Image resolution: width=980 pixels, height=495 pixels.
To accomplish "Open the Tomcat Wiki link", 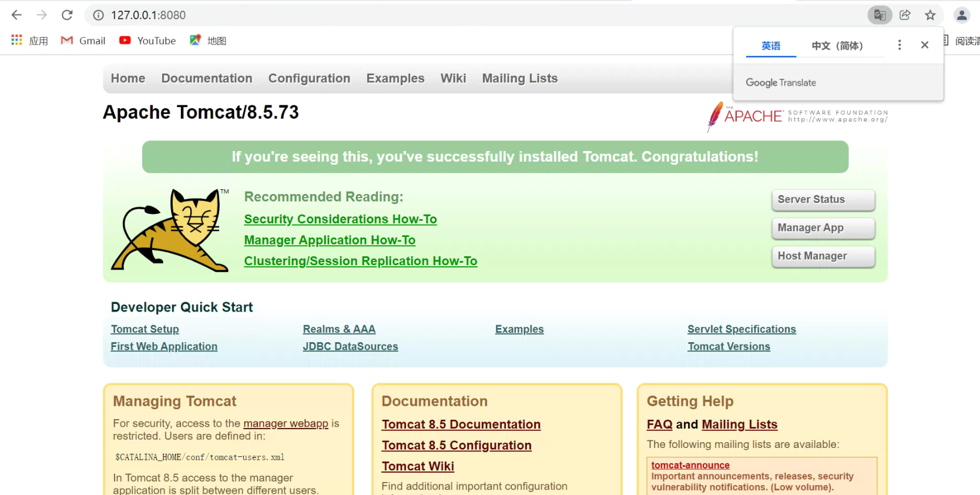I will point(418,466).
